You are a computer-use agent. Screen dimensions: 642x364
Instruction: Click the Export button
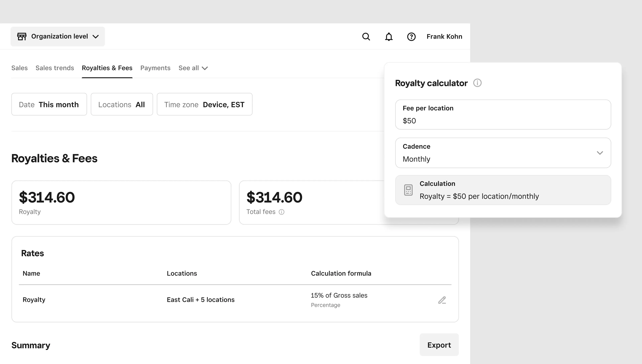[x=439, y=345]
